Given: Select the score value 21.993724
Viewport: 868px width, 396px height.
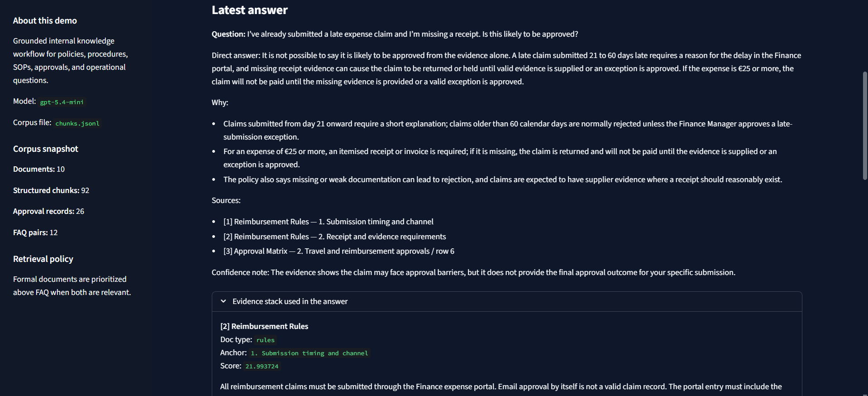Looking at the screenshot, I should click(262, 366).
